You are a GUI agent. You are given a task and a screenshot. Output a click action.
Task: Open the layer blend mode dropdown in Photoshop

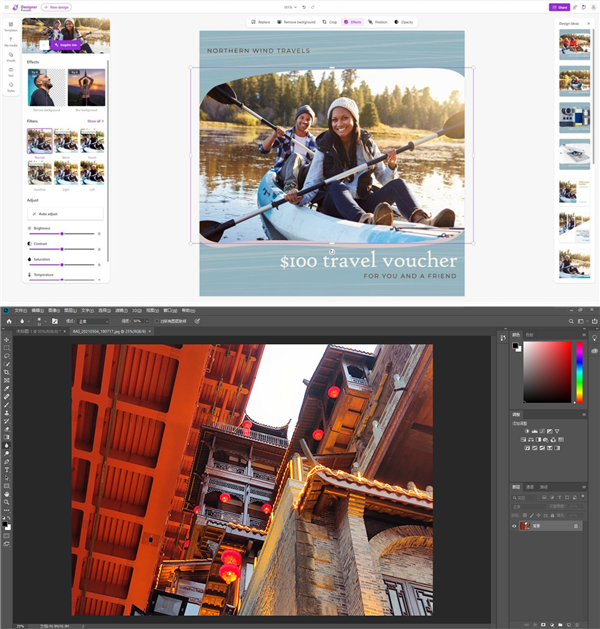[529, 507]
